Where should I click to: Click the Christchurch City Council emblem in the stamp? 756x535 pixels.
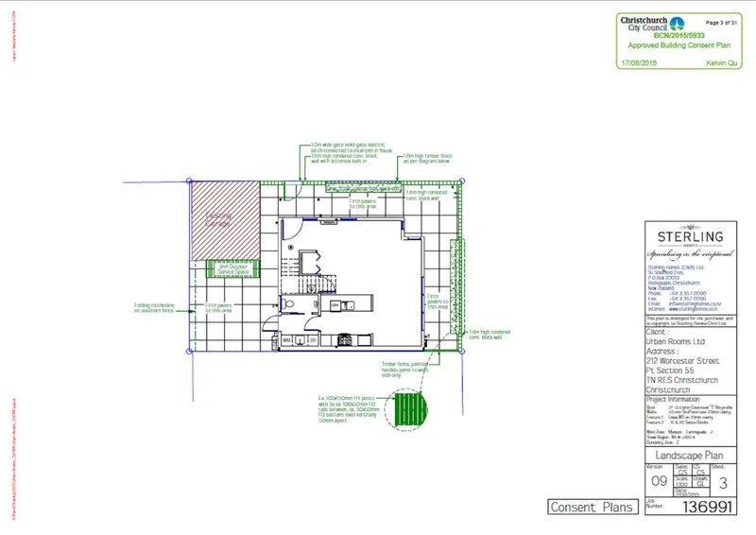point(677,23)
